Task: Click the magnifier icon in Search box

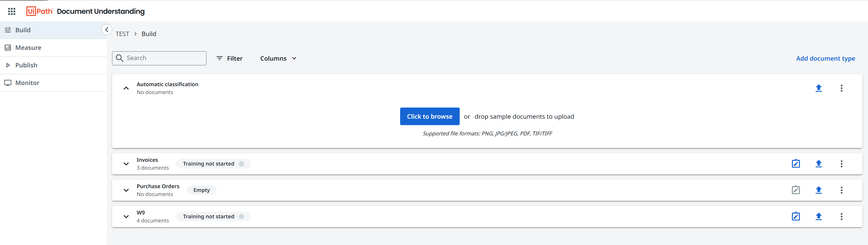Action: 120,58
